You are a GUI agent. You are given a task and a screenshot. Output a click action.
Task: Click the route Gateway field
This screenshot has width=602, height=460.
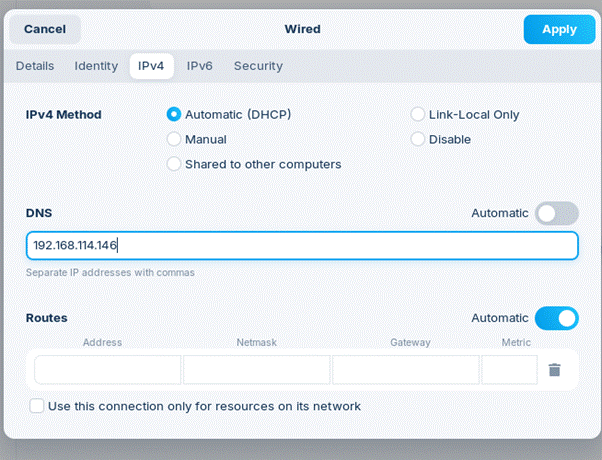(x=405, y=370)
